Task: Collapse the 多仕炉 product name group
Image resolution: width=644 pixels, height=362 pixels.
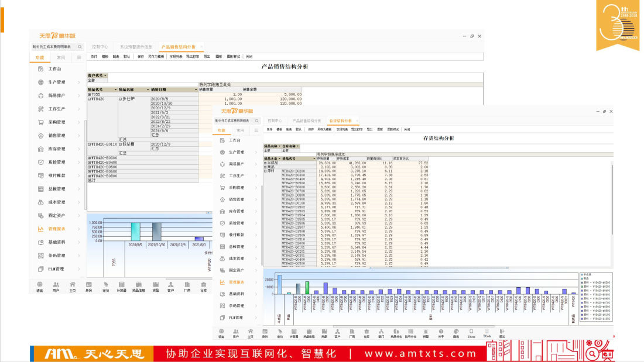Action: tap(120, 99)
